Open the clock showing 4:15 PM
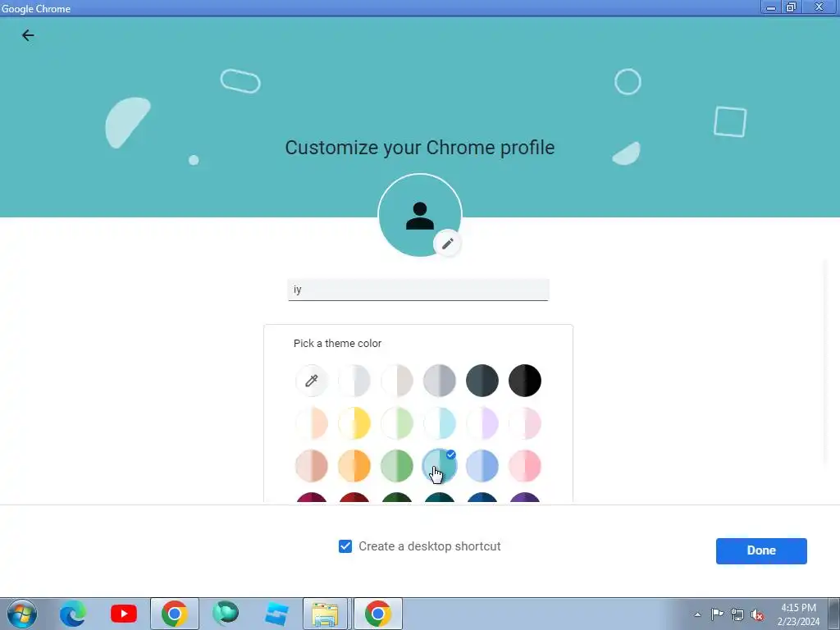Viewport: 840px width, 630px height. pos(798,614)
